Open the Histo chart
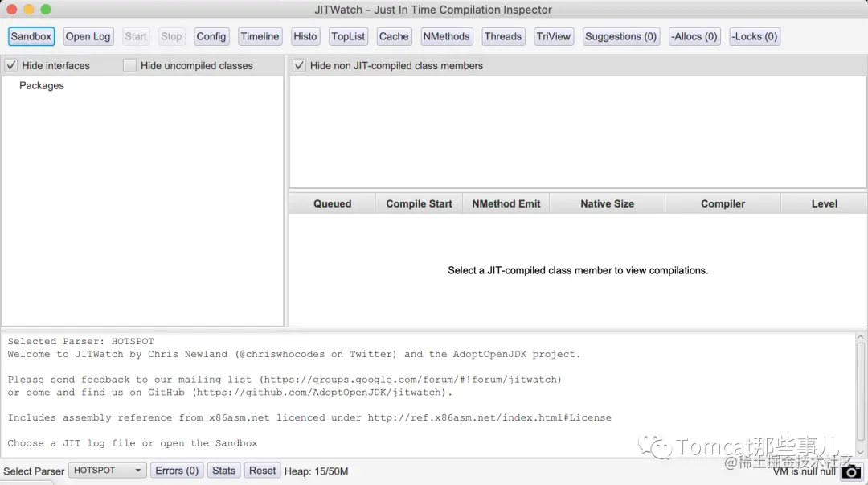 tap(305, 36)
